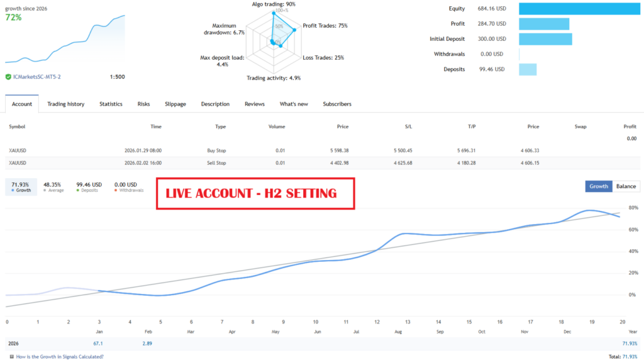Click the help icon before 'How is the Growth'
This screenshot has width=644, height=360.
pyautogui.click(x=11, y=357)
